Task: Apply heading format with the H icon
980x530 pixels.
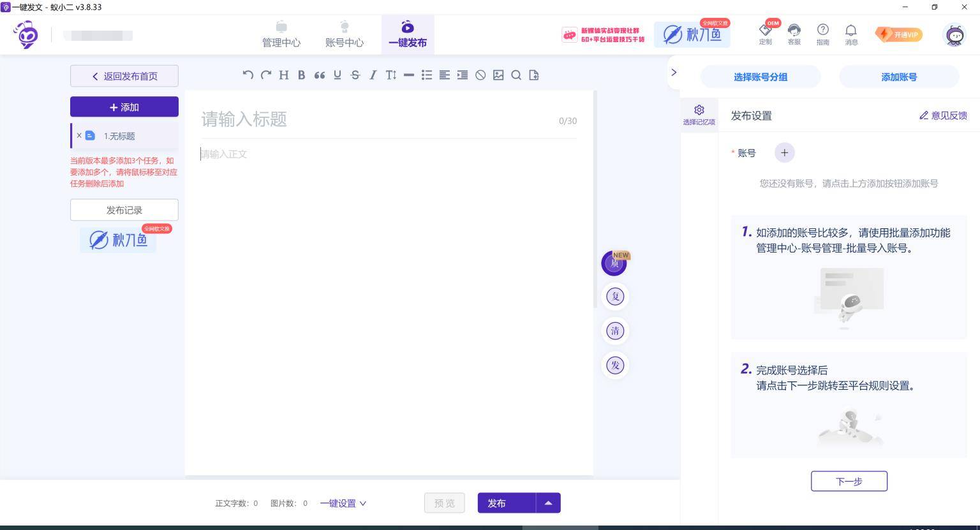Action: (x=284, y=75)
